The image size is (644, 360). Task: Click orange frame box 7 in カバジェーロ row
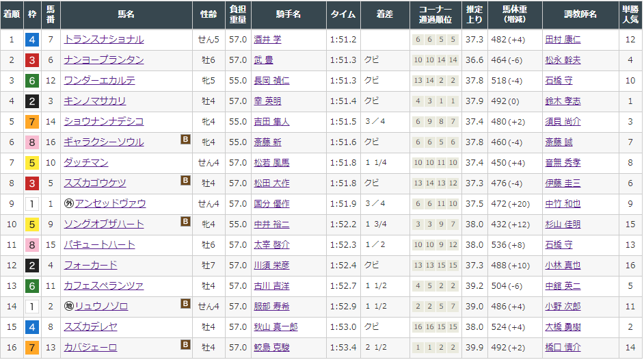pyautogui.click(x=32, y=348)
